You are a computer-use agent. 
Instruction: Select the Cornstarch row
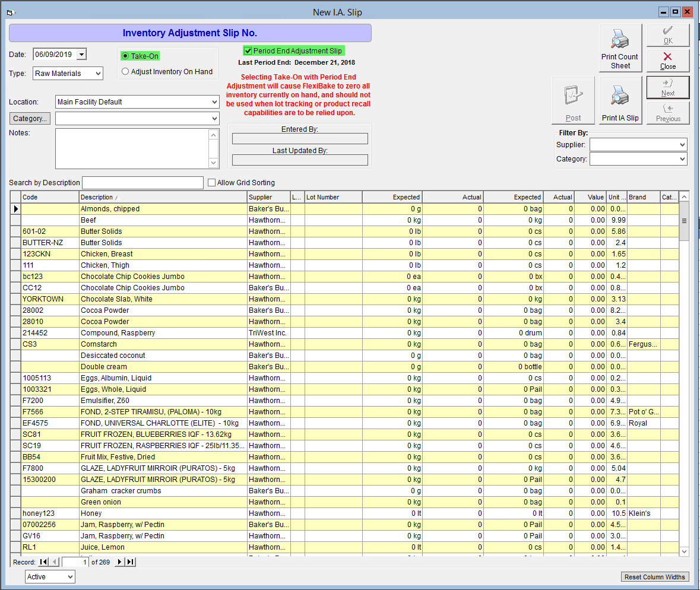pyautogui.click(x=344, y=344)
